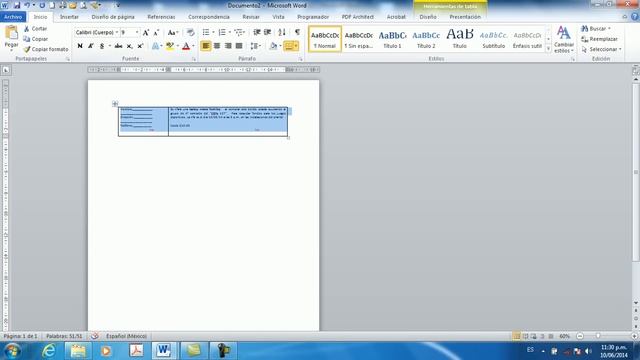The height and width of the screenshot is (360, 640).
Task: Open the PDF reader taskbar icon
Action: pos(136,351)
